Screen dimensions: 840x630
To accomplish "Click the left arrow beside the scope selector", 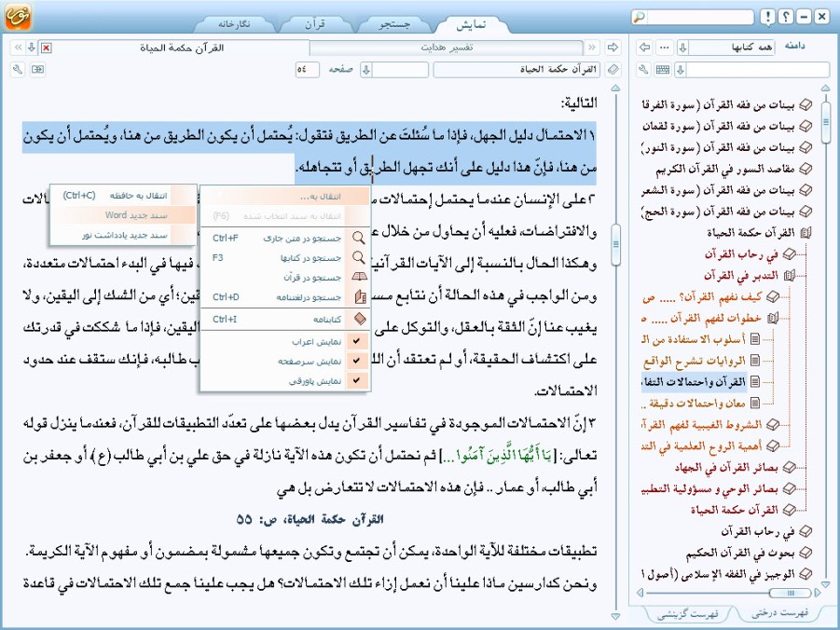I will coord(645,48).
